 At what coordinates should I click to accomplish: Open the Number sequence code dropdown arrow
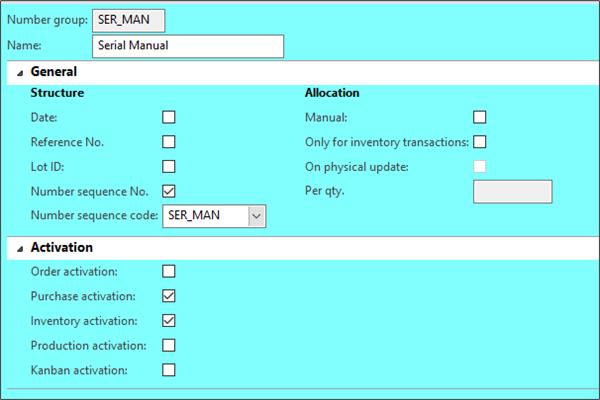click(x=257, y=215)
